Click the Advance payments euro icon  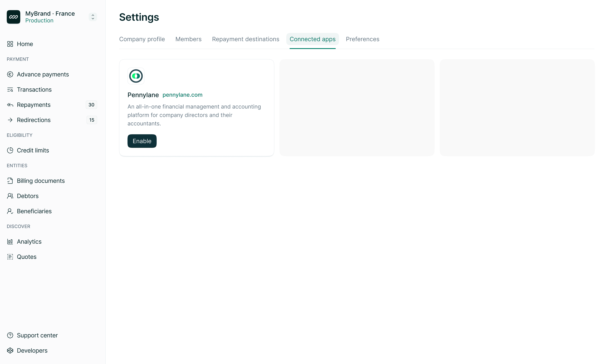[x=10, y=74]
